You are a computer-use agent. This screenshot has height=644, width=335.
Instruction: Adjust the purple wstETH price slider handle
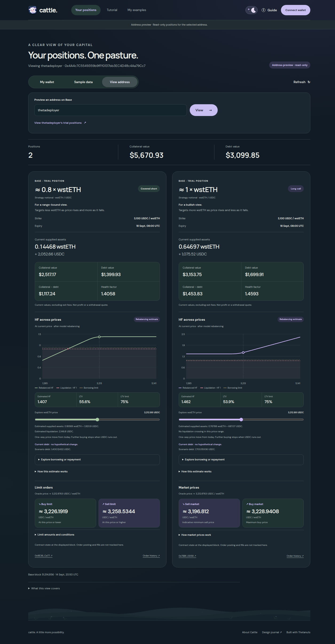click(x=241, y=420)
